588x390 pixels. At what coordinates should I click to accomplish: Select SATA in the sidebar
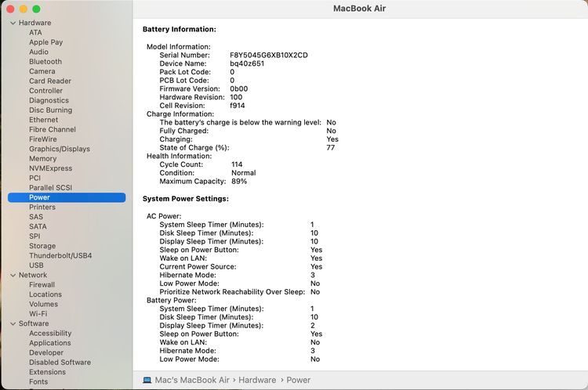point(38,227)
